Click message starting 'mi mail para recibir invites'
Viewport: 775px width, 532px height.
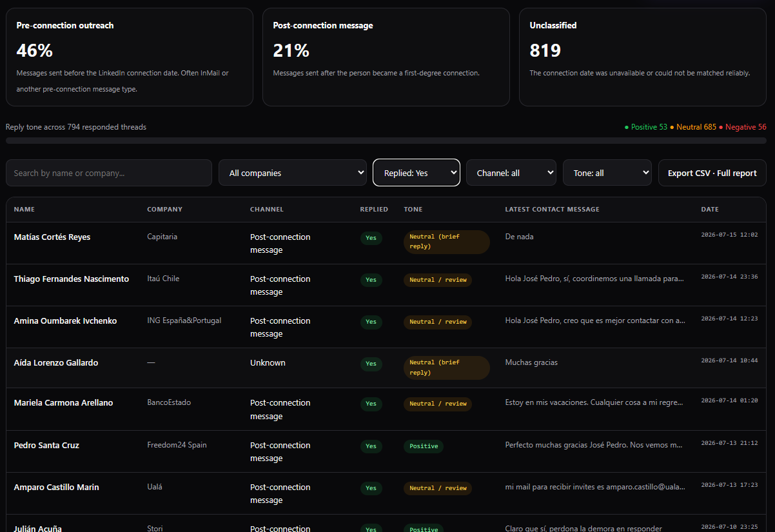pos(595,487)
